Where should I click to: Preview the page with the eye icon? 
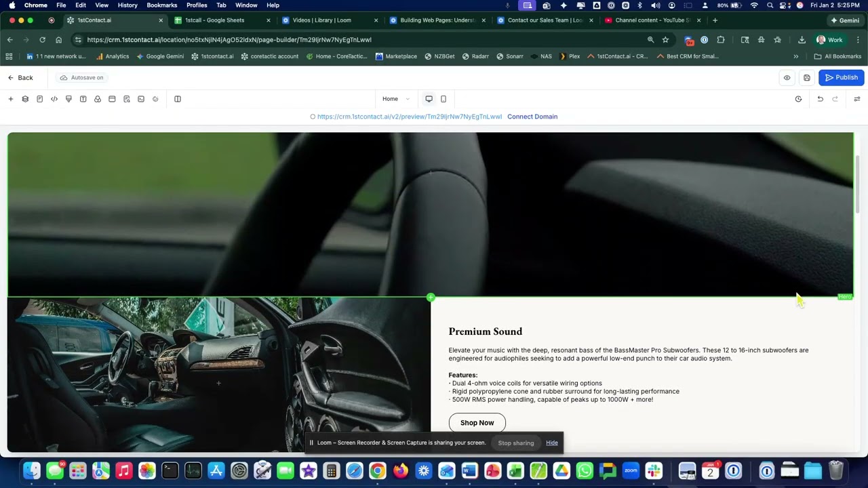[787, 78]
